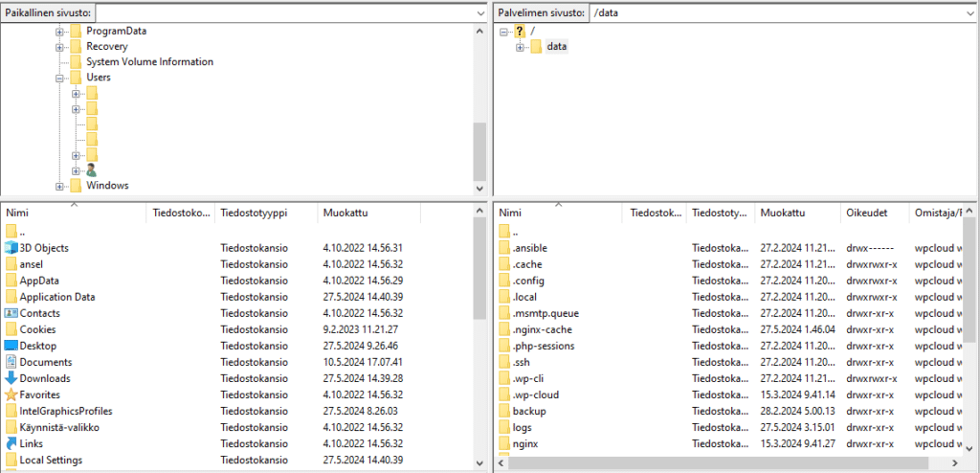Sort remote files by Oikeudet column
Image resolution: width=980 pixels, height=473 pixels.
(868, 213)
